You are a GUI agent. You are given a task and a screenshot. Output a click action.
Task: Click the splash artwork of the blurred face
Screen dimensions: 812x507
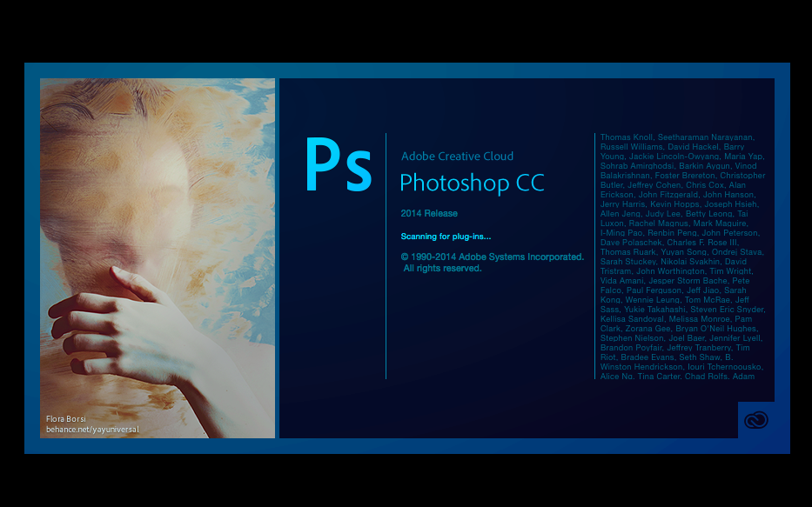point(158,258)
